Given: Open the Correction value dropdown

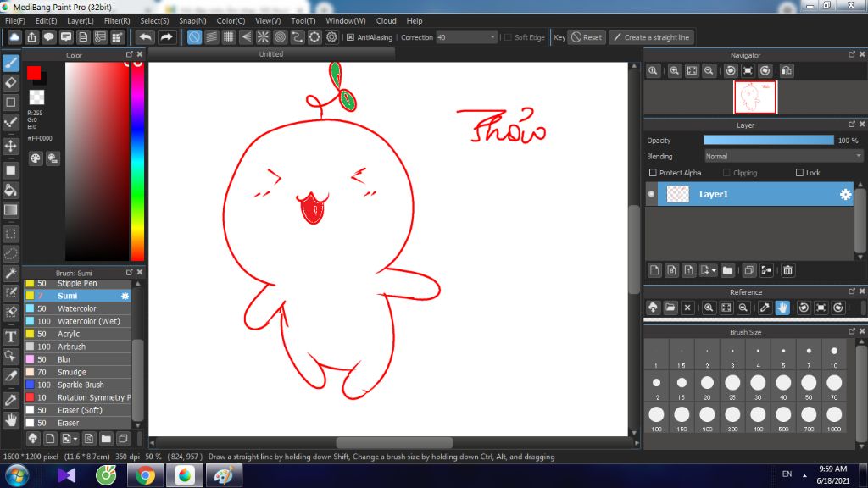Looking at the screenshot, I should click(x=492, y=37).
